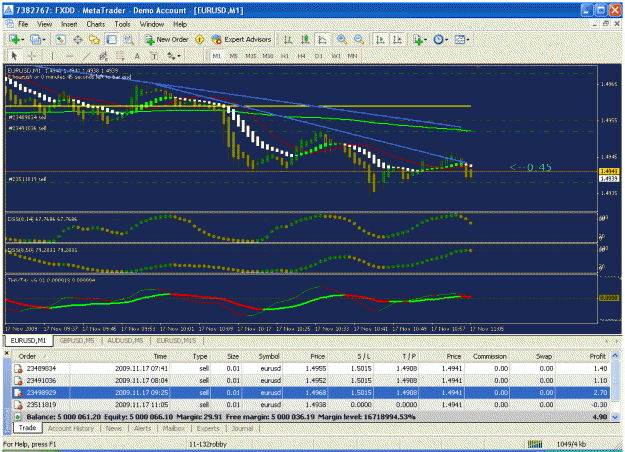The height and width of the screenshot is (452, 625).
Task: Switch chart to line chart
Action: [x=322, y=39]
